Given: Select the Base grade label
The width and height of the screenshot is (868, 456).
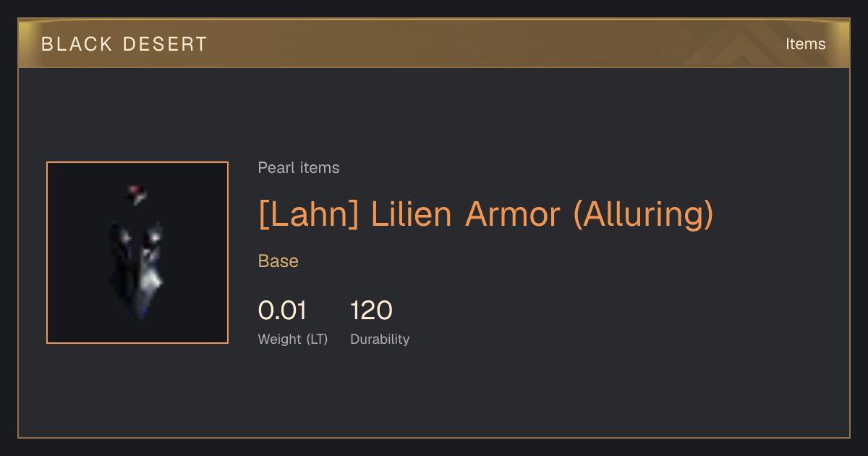Looking at the screenshot, I should tap(278, 261).
